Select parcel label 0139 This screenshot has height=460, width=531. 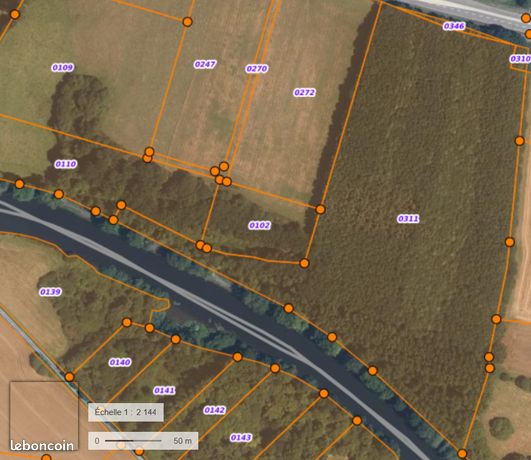[x=50, y=292]
